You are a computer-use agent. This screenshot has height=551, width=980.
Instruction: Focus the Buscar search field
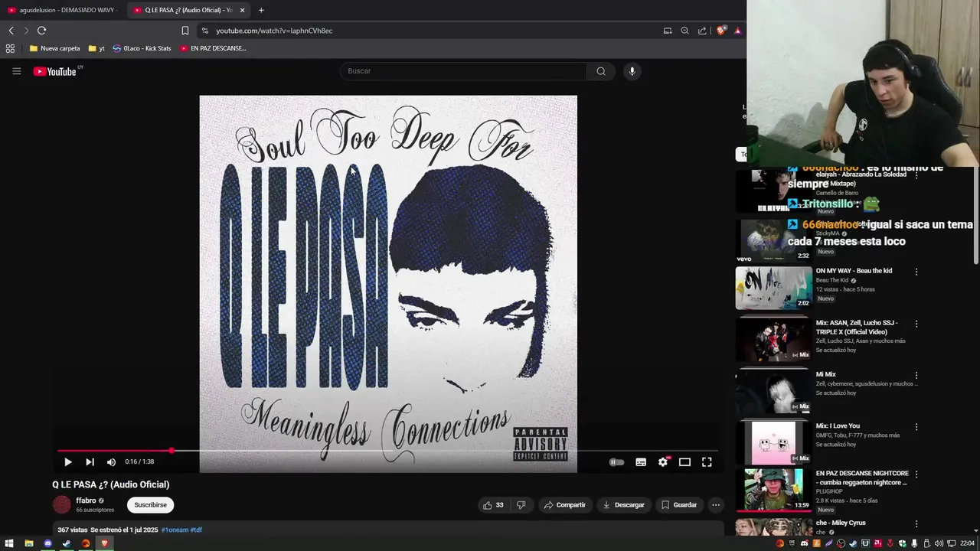pos(463,71)
